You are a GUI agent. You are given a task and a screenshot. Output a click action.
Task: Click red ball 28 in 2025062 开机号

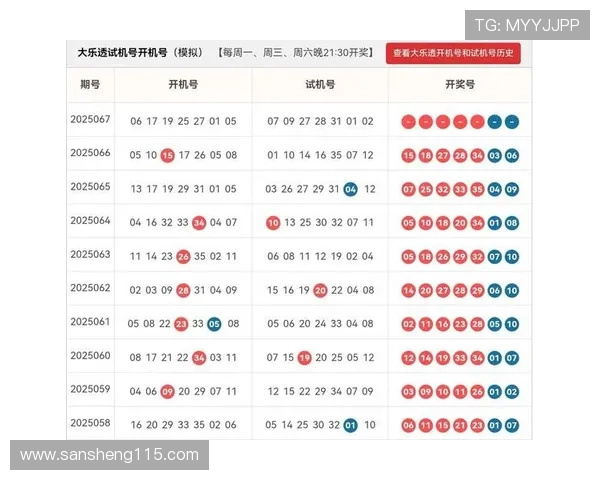pos(183,291)
